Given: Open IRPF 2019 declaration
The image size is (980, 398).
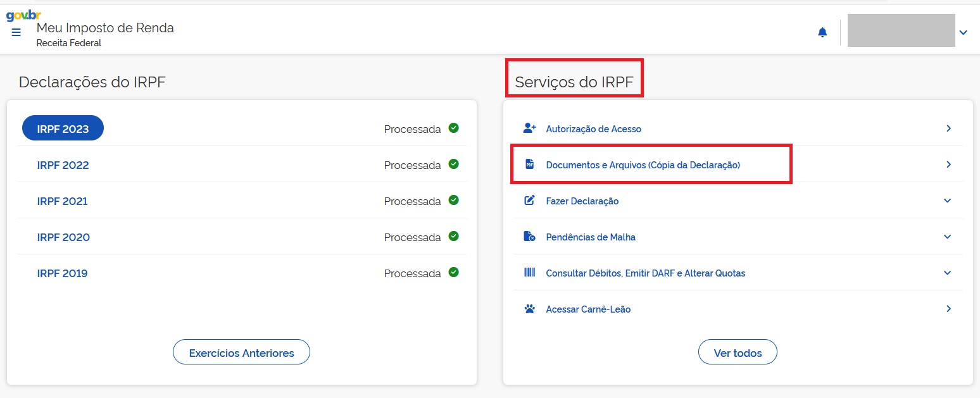Looking at the screenshot, I should [62, 273].
